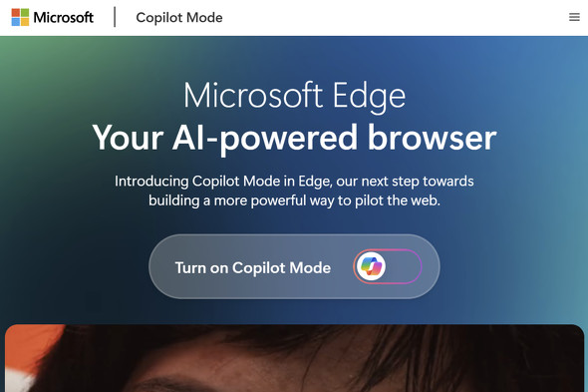Expand the top-right navigation menu
The image size is (588, 392).
[574, 17]
